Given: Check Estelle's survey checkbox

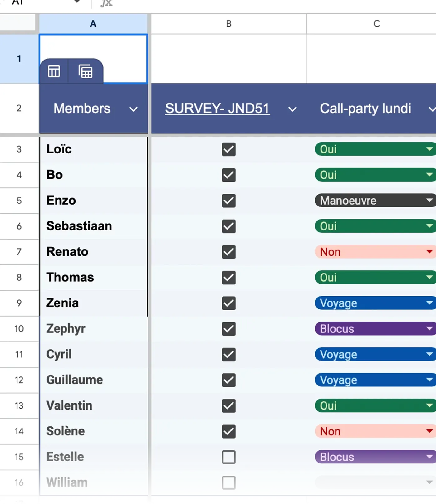Looking at the screenshot, I should coord(229,457).
